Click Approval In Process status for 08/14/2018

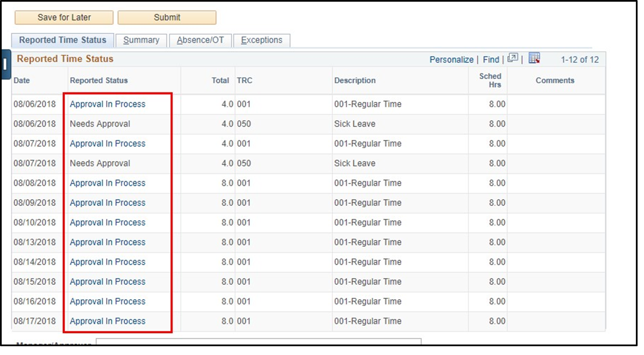[108, 262]
